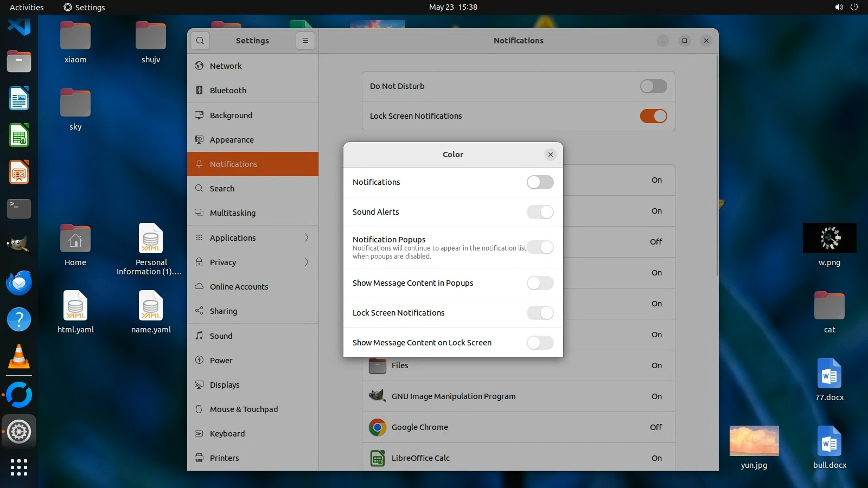Click the GNU Image Manipulation Program icon
868x488 pixels.
(x=377, y=396)
